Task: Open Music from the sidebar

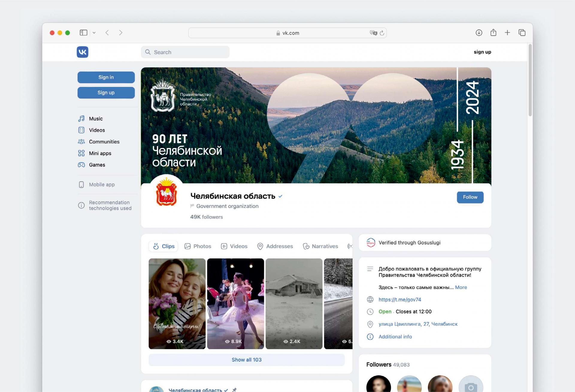Action: click(x=96, y=119)
